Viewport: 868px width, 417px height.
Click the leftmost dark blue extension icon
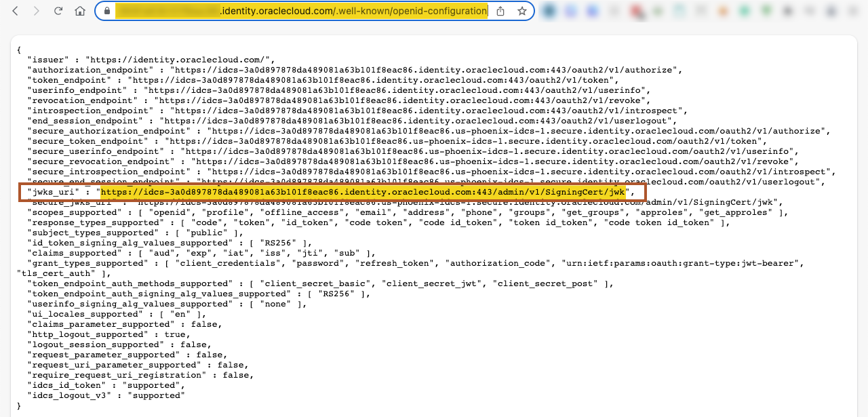coord(548,11)
